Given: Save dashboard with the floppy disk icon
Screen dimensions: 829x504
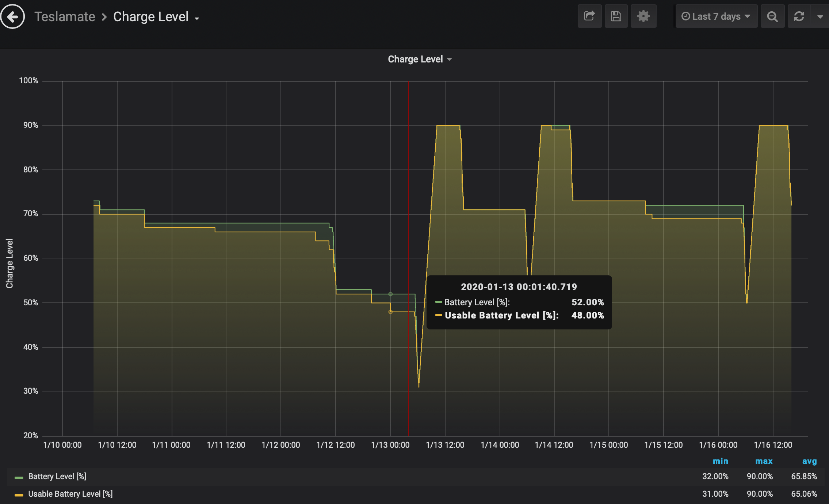Looking at the screenshot, I should point(616,16).
